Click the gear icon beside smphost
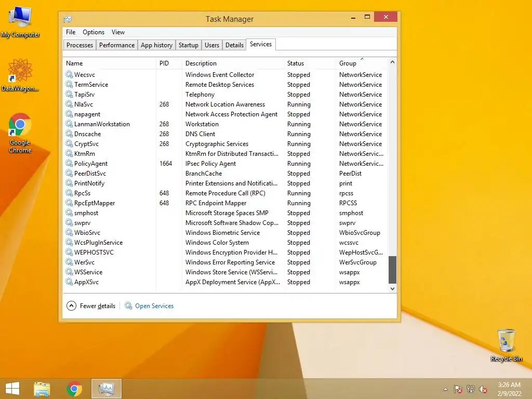Screen dimensions: 532x399 pos(69,212)
